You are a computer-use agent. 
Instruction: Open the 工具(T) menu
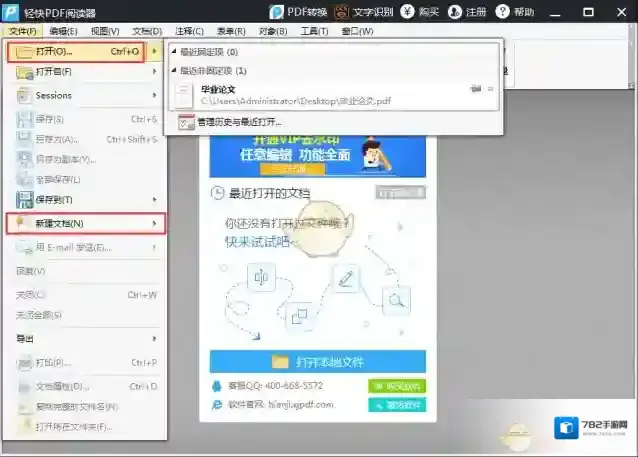314,31
